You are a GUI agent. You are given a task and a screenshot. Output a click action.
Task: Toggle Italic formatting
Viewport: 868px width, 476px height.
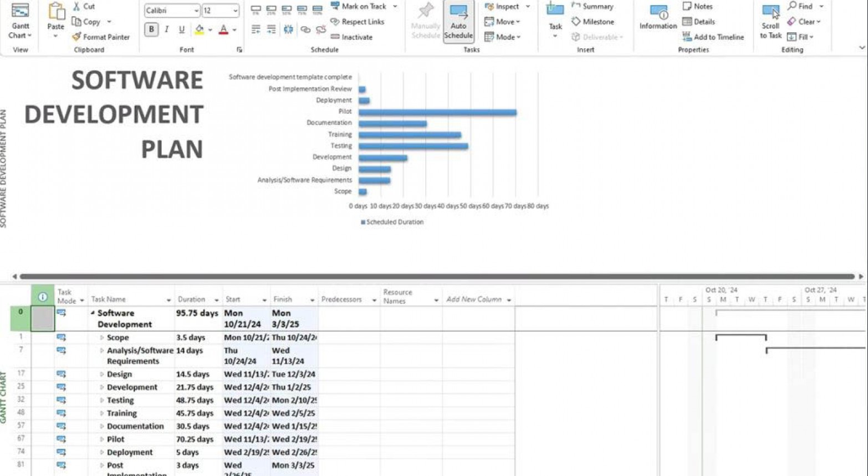(166, 29)
